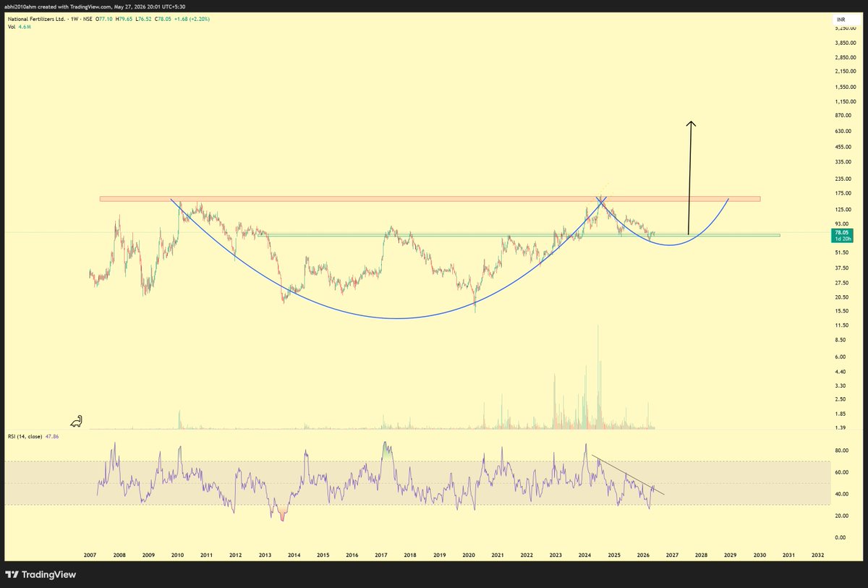Click the 4.40 price axis label
This screenshot has width=868, height=588.
click(841, 371)
